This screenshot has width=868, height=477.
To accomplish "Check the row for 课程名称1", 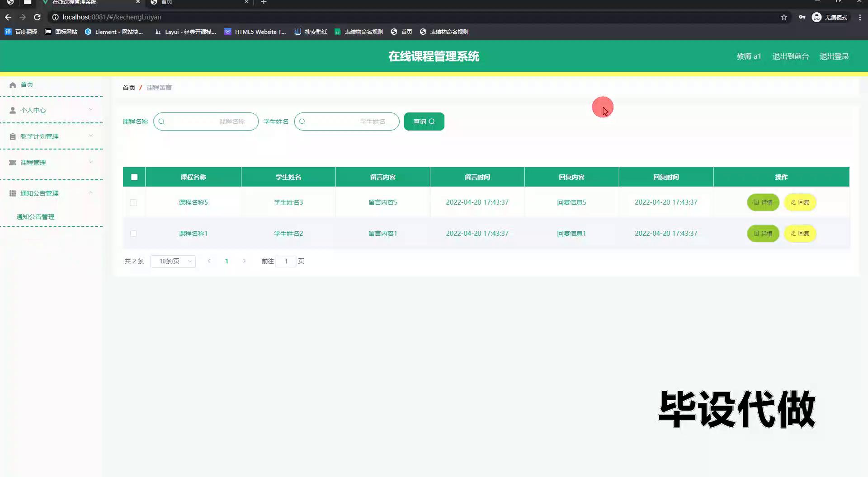I will (133, 234).
